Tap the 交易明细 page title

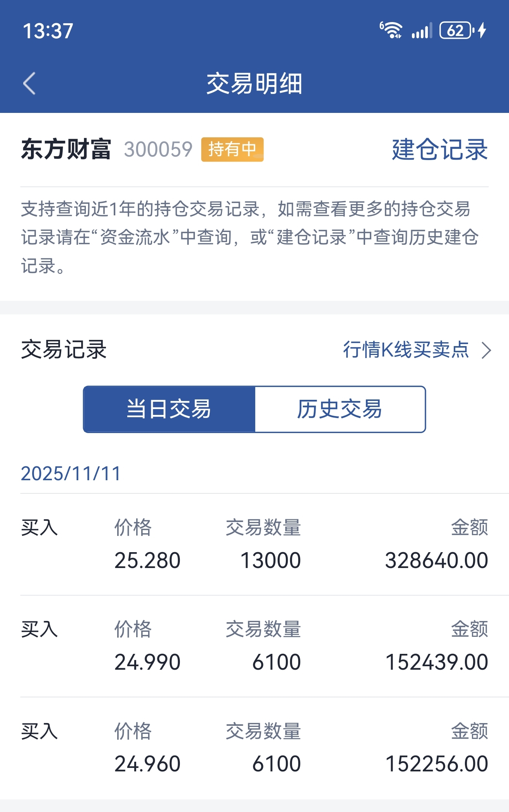pyautogui.click(x=254, y=84)
